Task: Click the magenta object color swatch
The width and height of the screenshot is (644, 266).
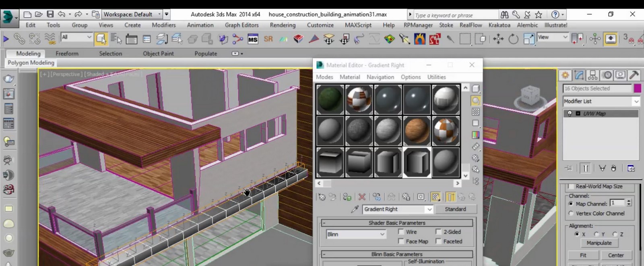Action: point(638,88)
